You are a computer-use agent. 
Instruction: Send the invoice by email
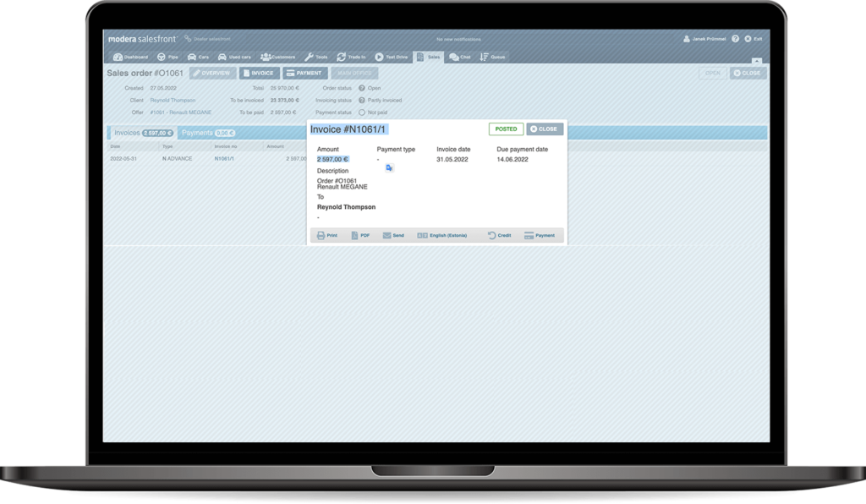click(x=393, y=235)
